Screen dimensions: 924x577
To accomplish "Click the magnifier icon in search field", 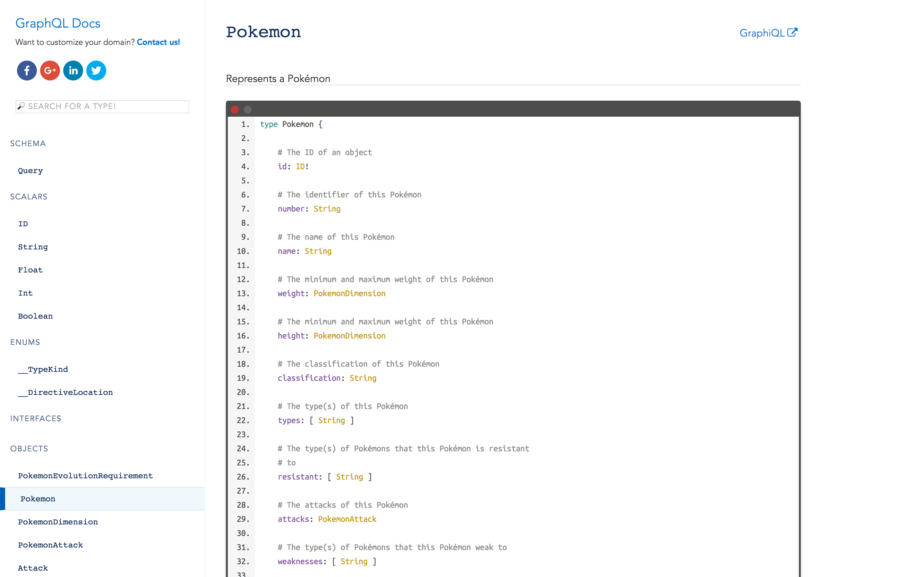I will (x=21, y=106).
